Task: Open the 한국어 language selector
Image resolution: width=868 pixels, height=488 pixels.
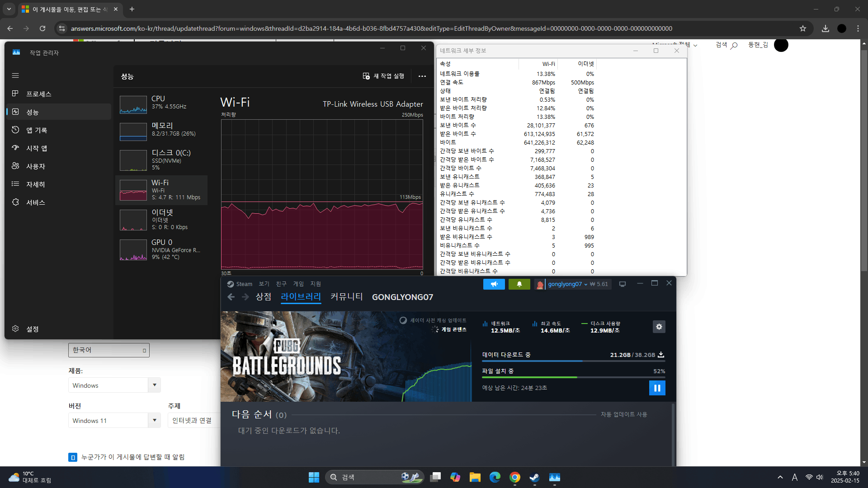Action: [108, 350]
